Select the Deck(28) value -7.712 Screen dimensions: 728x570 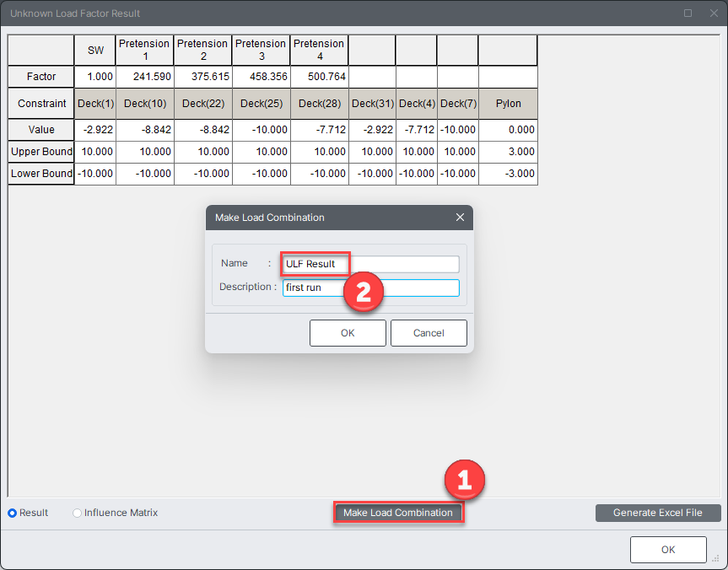(320, 130)
